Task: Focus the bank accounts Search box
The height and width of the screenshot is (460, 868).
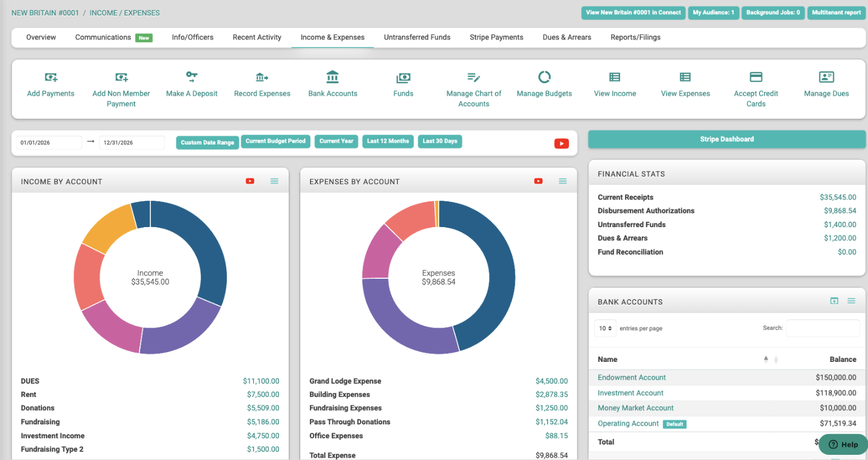Action: pos(823,328)
